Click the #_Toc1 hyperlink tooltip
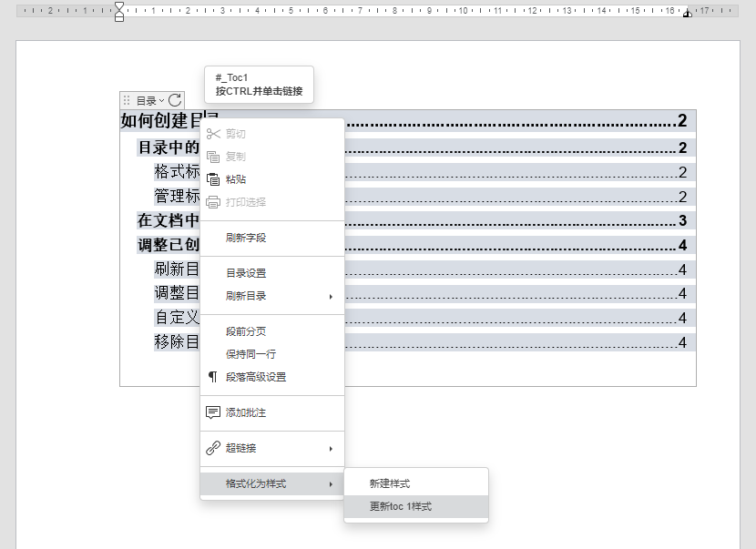The image size is (756, 549). click(259, 85)
